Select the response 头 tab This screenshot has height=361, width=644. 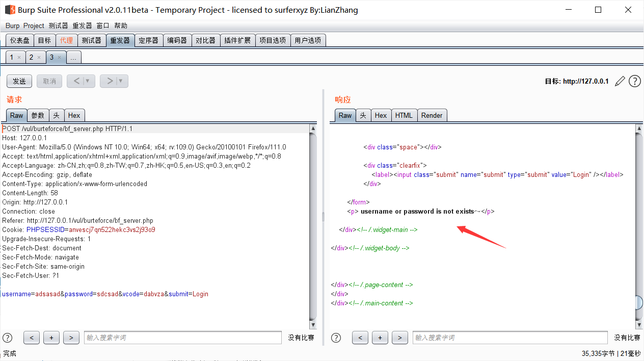pyautogui.click(x=363, y=115)
